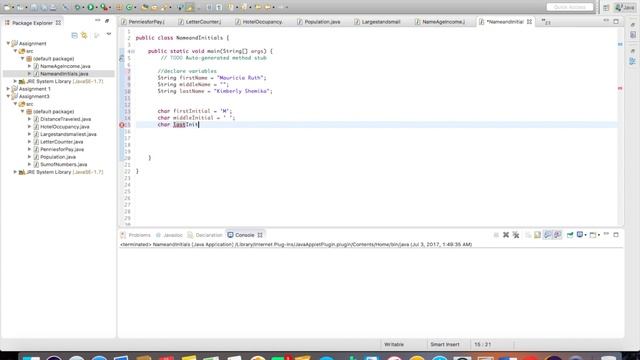The height and width of the screenshot is (360, 640).
Task: Click the Smart Insert status entry
Action: pyautogui.click(x=444, y=344)
